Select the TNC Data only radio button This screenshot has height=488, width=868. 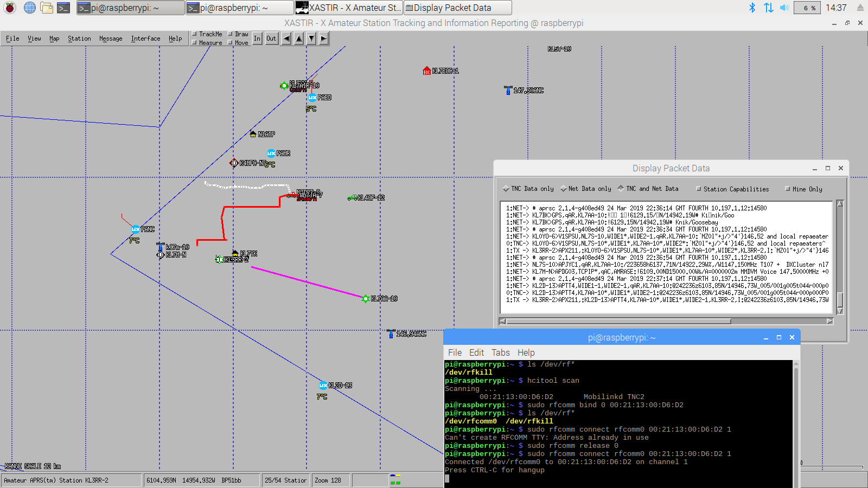click(507, 188)
